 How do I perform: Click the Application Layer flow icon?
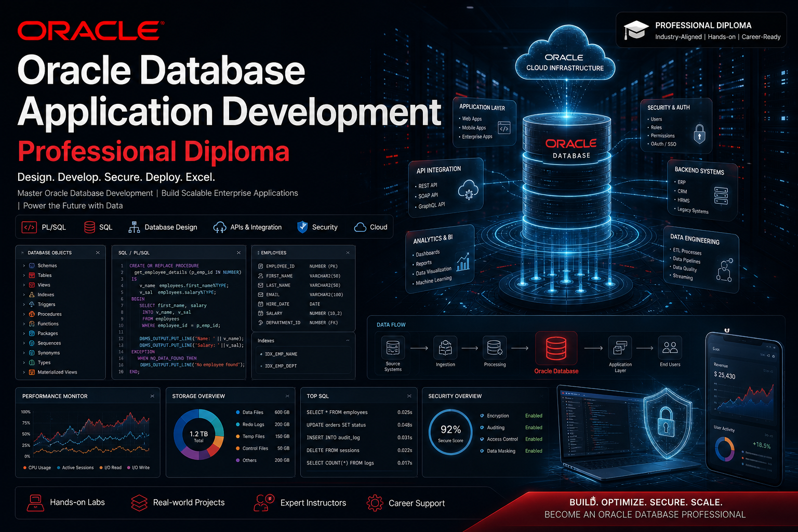click(620, 348)
